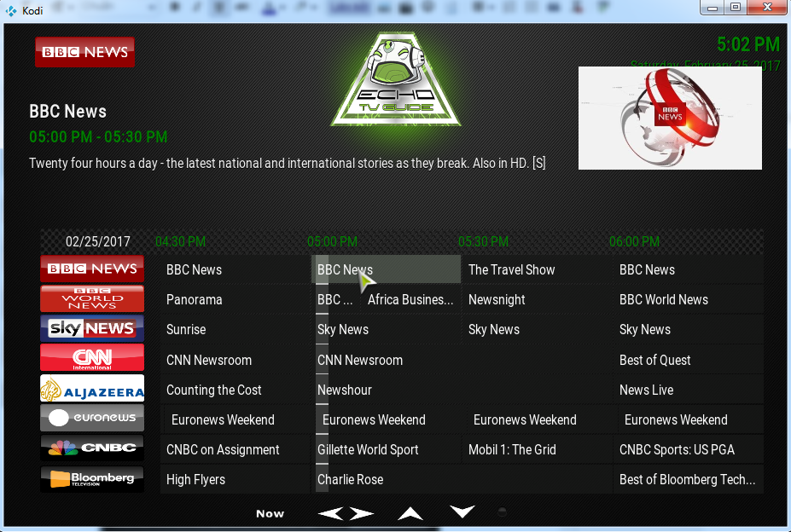Click the Kodi icon in title bar
The height and width of the screenshot is (532, 791).
click(x=10, y=10)
